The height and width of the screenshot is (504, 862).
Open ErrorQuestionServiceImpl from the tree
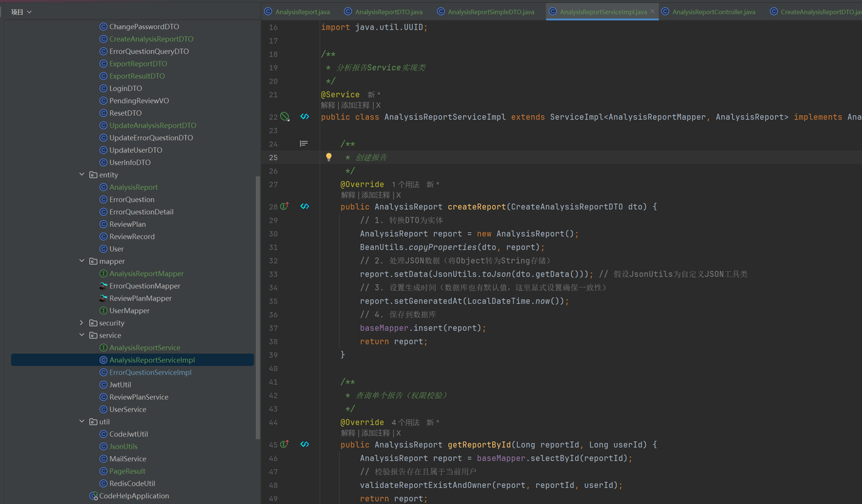coord(150,372)
